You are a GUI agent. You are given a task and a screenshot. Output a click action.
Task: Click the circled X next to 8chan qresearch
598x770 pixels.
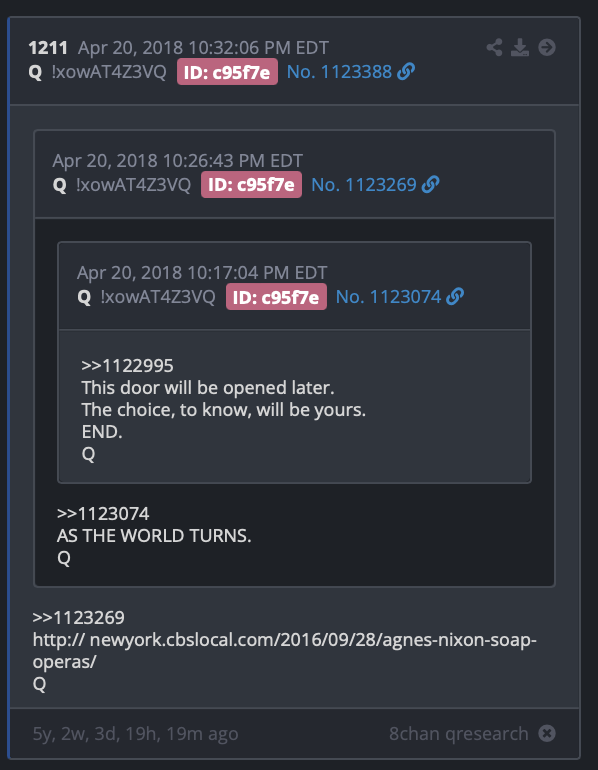(547, 734)
